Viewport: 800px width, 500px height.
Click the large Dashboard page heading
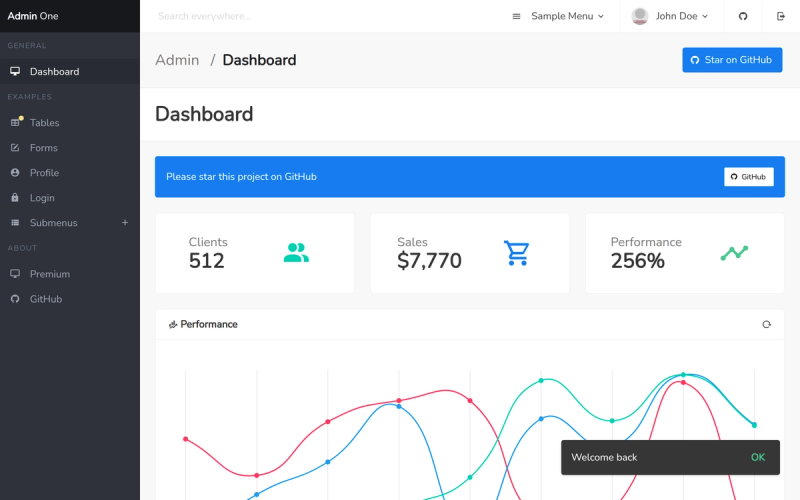coord(204,114)
